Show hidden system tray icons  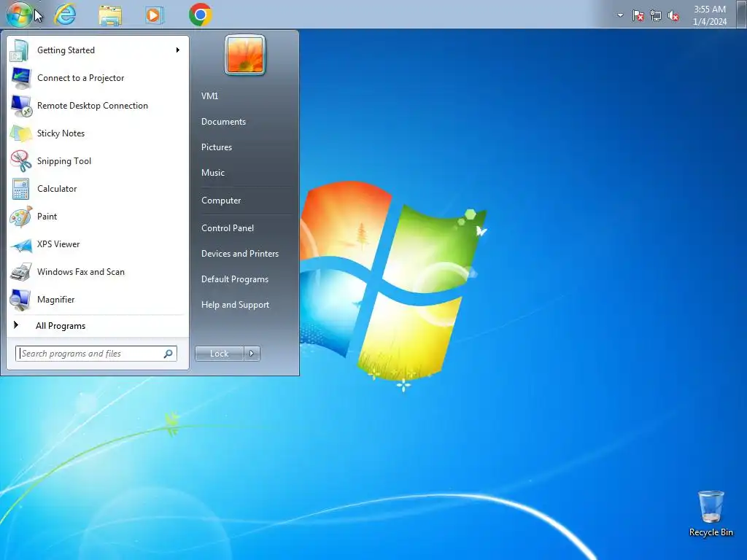pyautogui.click(x=620, y=15)
